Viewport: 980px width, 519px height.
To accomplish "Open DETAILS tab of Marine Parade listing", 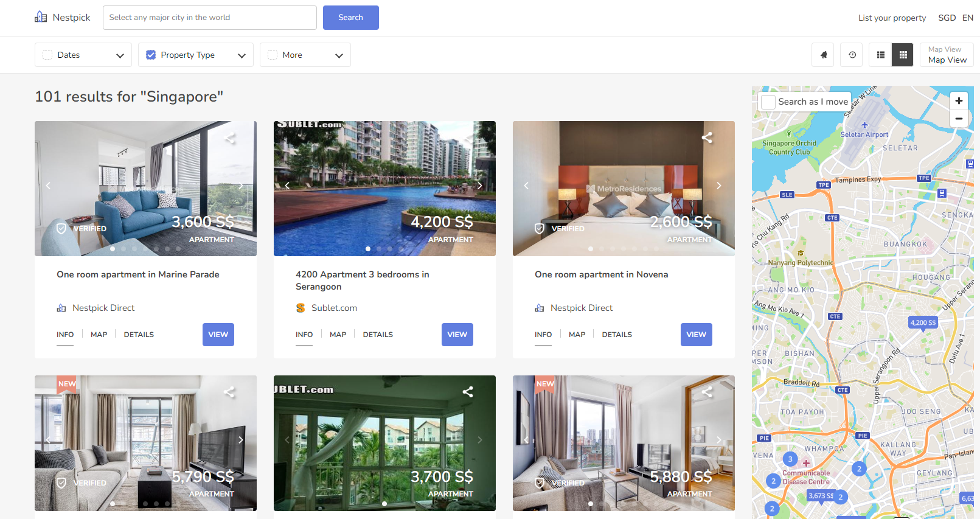I will (139, 335).
